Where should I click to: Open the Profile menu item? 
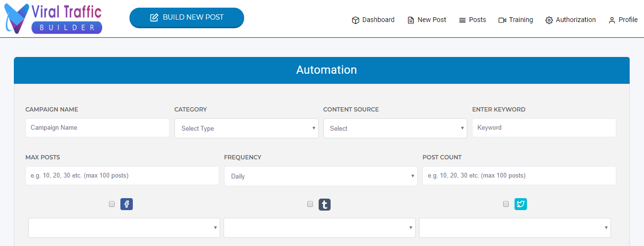(x=623, y=20)
